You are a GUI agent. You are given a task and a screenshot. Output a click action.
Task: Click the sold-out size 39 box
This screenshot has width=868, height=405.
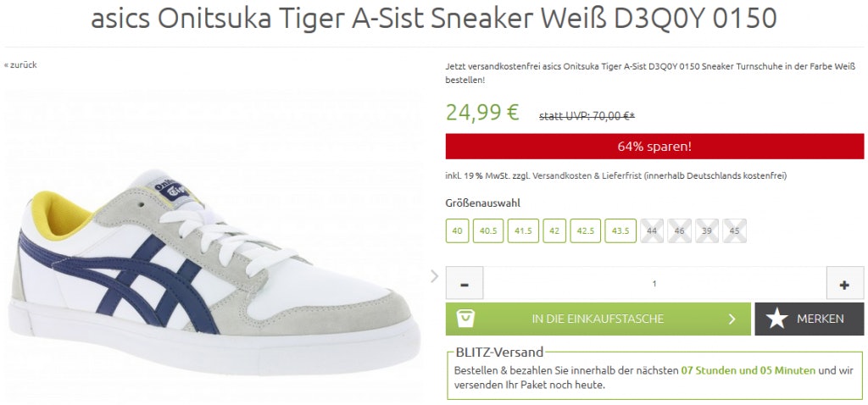pos(707,230)
